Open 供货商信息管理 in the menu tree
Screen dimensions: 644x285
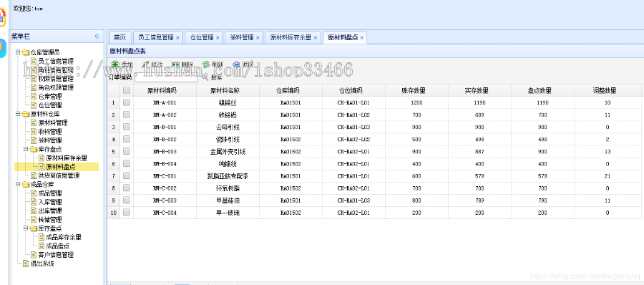pos(59,175)
